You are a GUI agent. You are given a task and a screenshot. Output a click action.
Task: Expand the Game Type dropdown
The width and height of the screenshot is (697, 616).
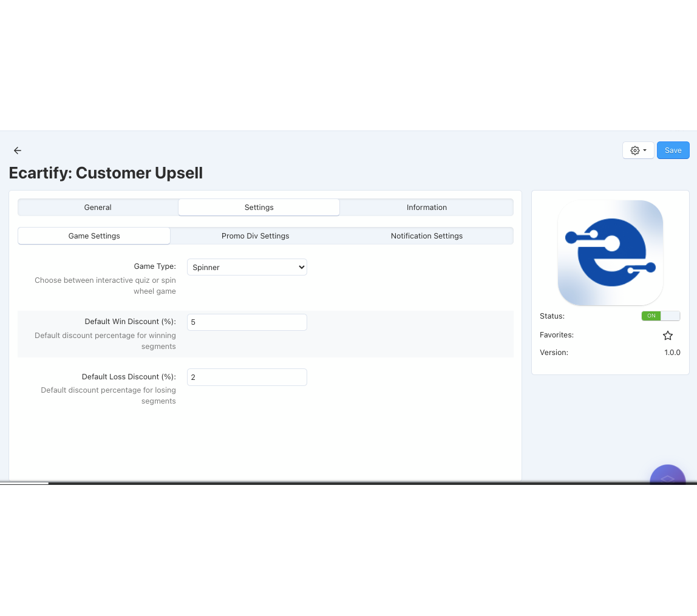246,267
